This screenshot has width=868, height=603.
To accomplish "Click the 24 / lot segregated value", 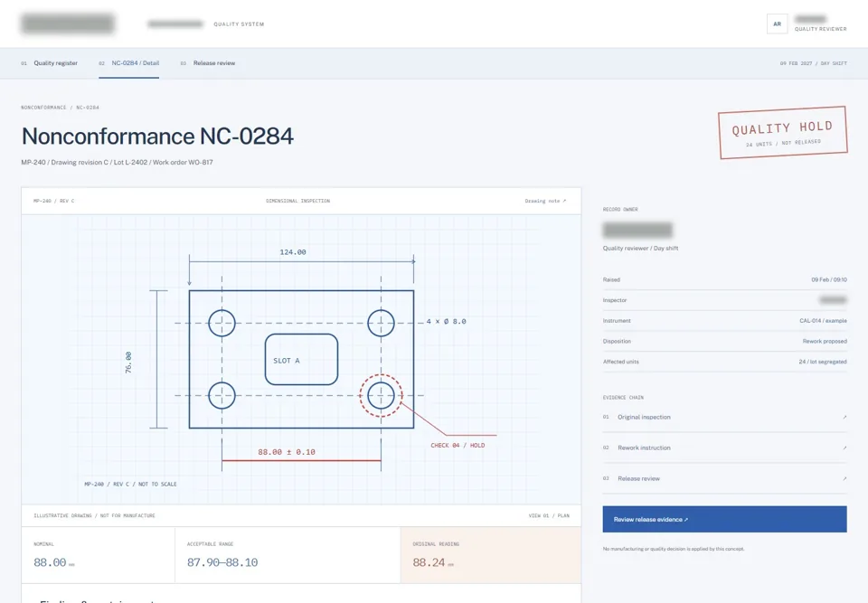I will 822,362.
